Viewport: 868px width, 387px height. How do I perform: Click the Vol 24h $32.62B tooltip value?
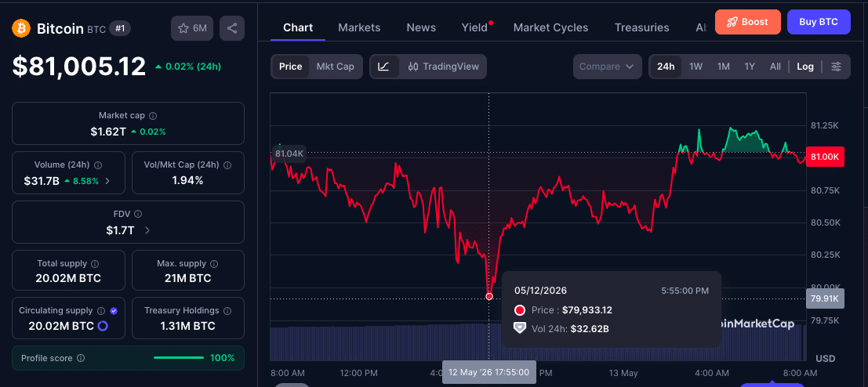[589, 329]
